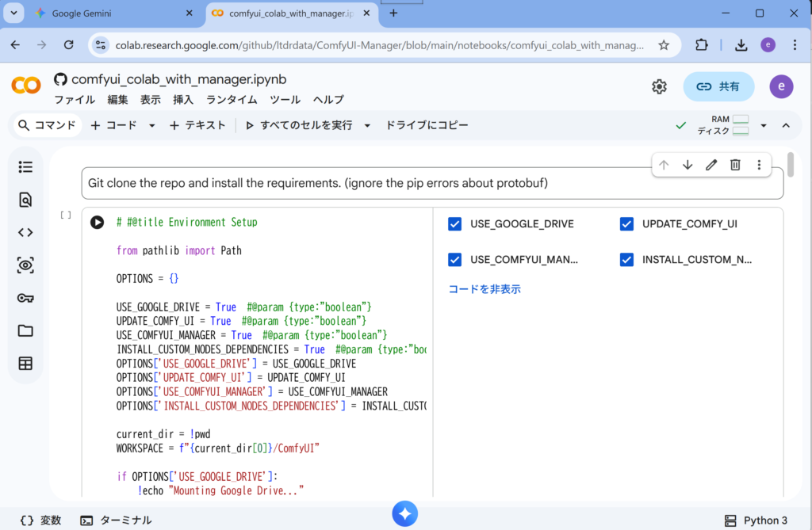Open the ファイル menu
The width and height of the screenshot is (812, 530).
75,100
